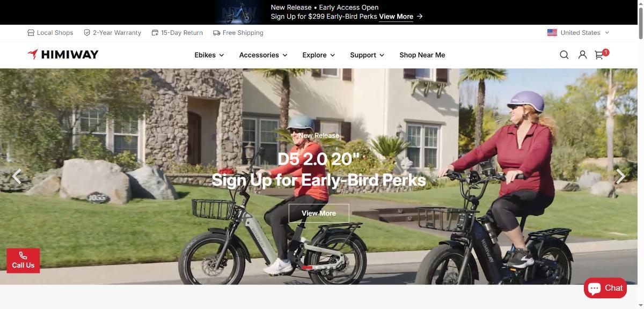Go to Shop Near Me
This screenshot has height=309, width=644.
pos(422,55)
